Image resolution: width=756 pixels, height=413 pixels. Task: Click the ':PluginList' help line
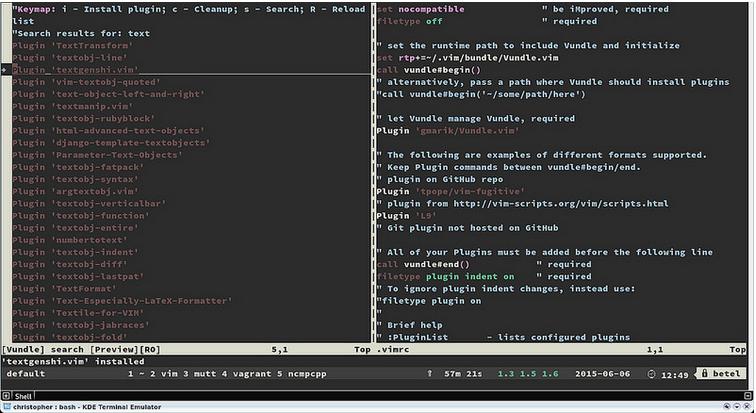[x=503, y=337]
